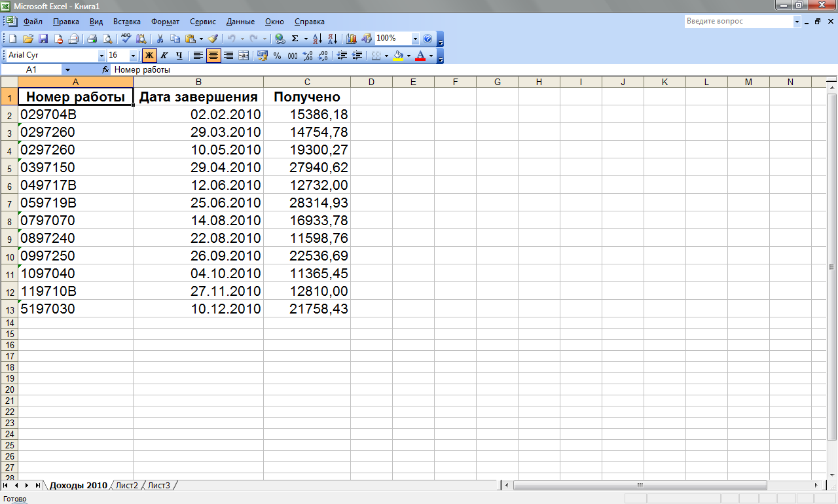The width and height of the screenshot is (838, 504).
Task: Save the workbook with the floppy icon
Action: 43,39
